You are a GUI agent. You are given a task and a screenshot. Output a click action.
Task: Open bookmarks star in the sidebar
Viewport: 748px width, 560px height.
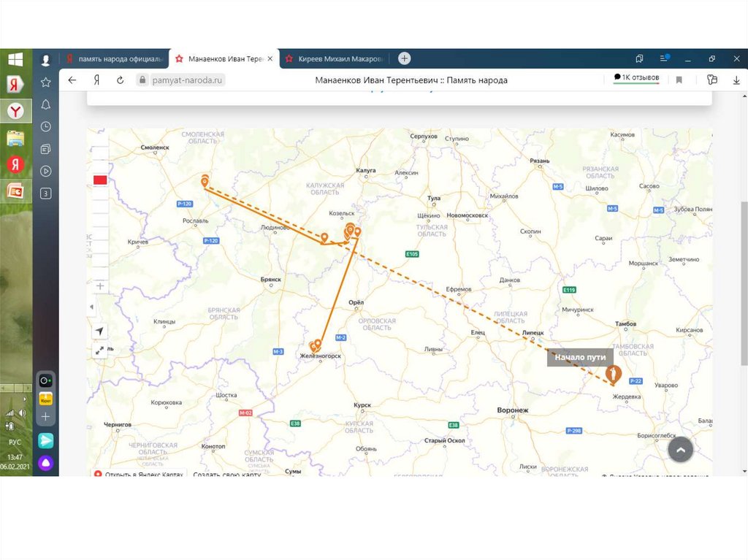[46, 82]
